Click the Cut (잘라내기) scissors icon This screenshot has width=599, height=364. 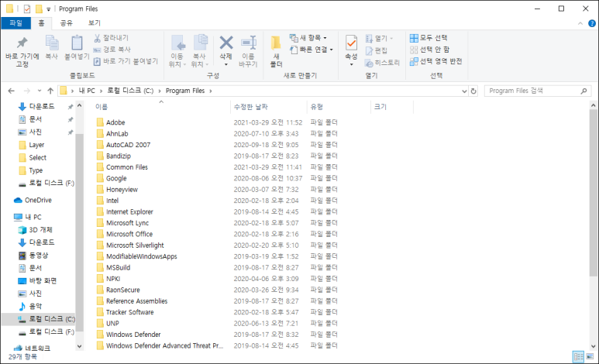97,38
